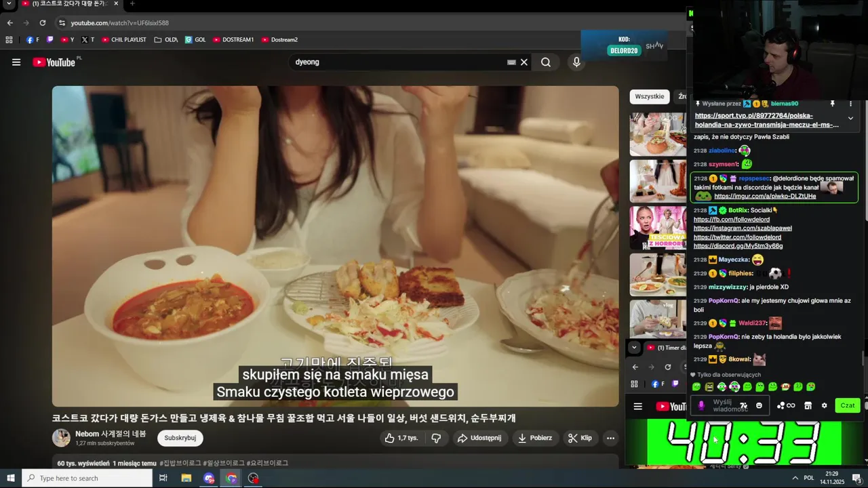This screenshot has height=488, width=868.
Task: Open pinned message three-dot options
Action: coord(850,104)
